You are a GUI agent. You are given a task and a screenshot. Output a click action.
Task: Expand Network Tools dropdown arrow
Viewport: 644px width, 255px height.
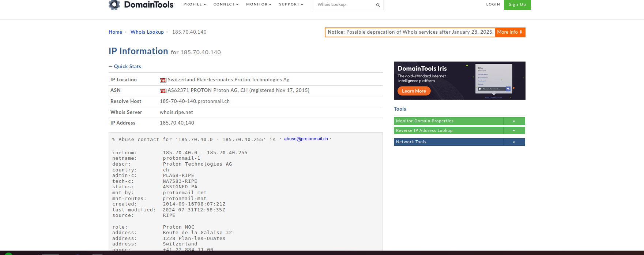click(x=514, y=142)
